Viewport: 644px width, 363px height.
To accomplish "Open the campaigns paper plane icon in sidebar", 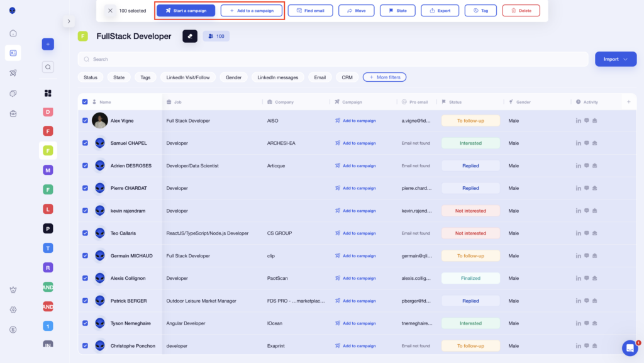I will click(13, 72).
